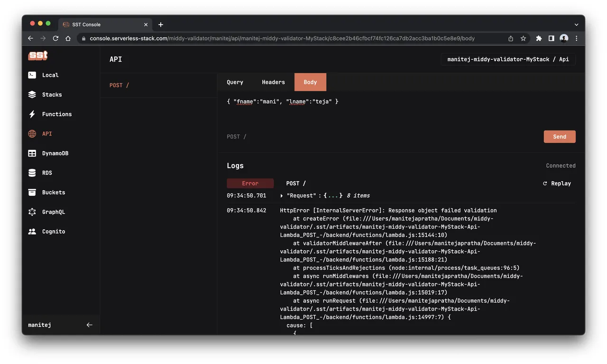Open the GraphQL icon in sidebar

(32, 212)
